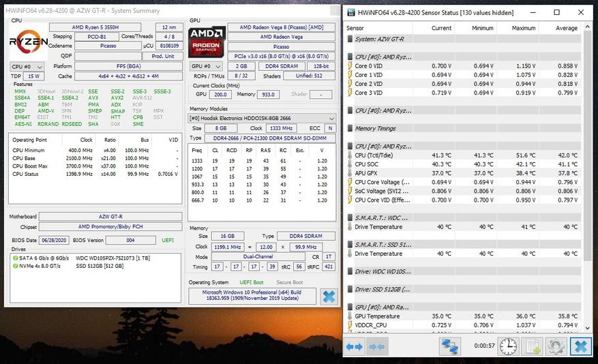Expand the memory module Hoodisk dropdown
This screenshot has height=364, width=598.
263,118
